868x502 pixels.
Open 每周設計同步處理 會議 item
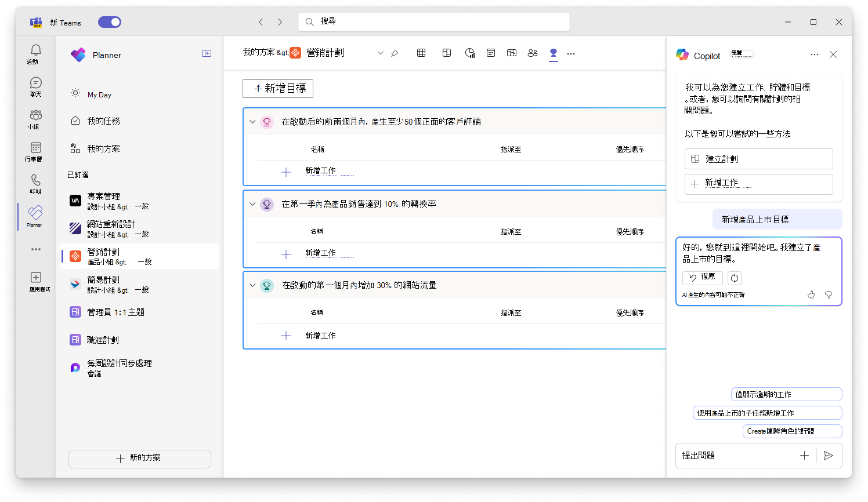tap(140, 368)
